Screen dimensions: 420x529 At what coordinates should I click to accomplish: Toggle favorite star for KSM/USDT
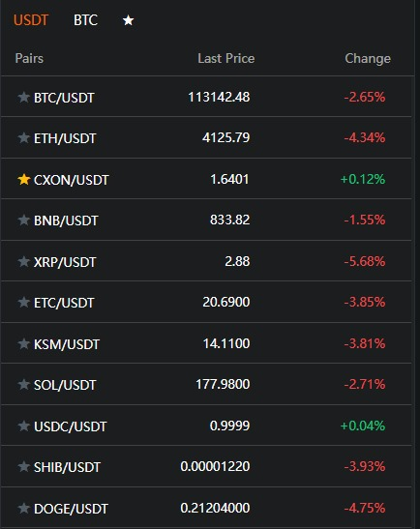(x=23, y=343)
